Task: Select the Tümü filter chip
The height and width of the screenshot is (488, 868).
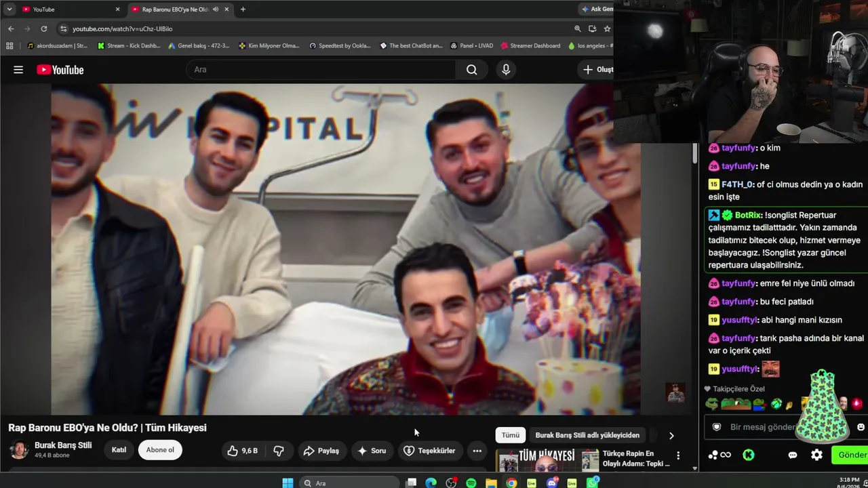Action: pos(510,435)
